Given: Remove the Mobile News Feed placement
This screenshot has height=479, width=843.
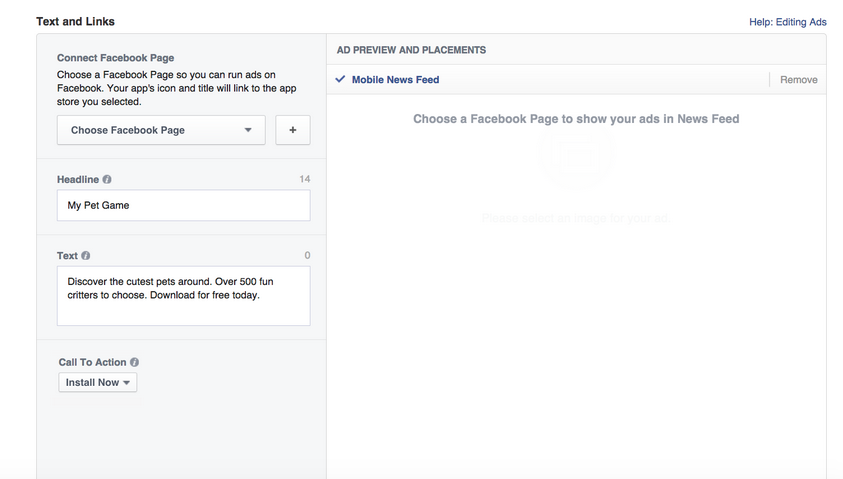Looking at the screenshot, I should [798, 80].
